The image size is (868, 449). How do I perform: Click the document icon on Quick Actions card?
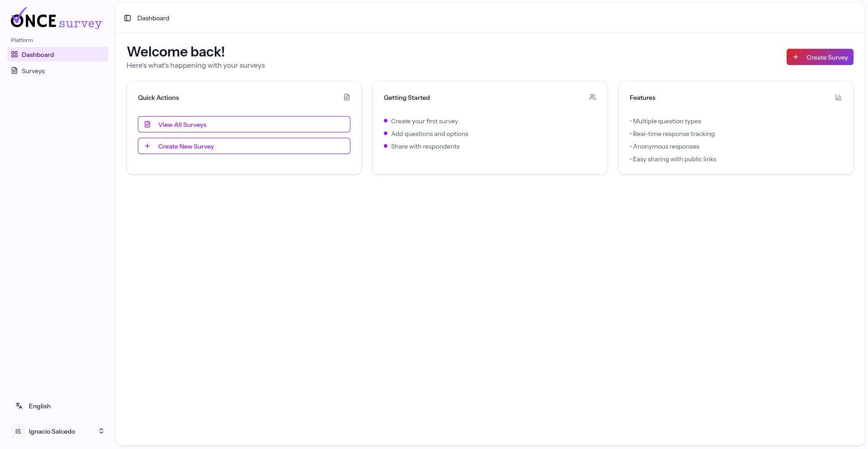pyautogui.click(x=347, y=97)
